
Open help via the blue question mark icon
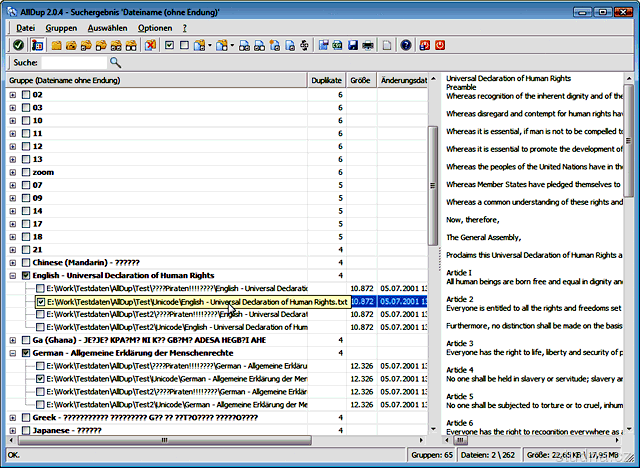[x=405, y=45]
